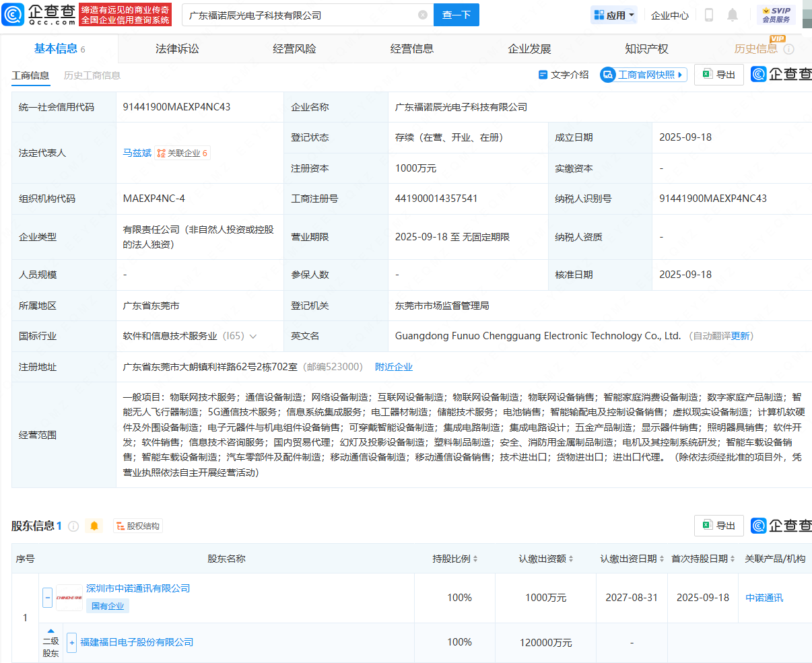Collapse the 深圳市中诺通讯有限公司 shareholder row
This screenshot has width=812, height=663.
(47, 598)
